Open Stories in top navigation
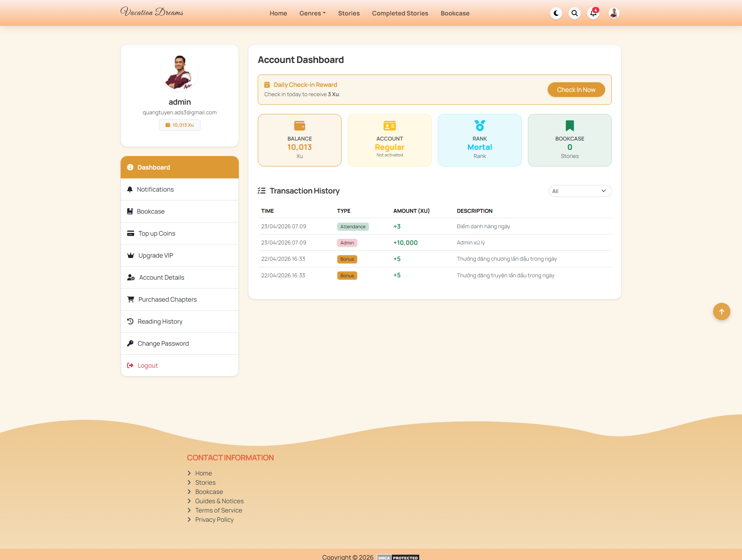Viewport: 742px width, 560px height. 349,13
